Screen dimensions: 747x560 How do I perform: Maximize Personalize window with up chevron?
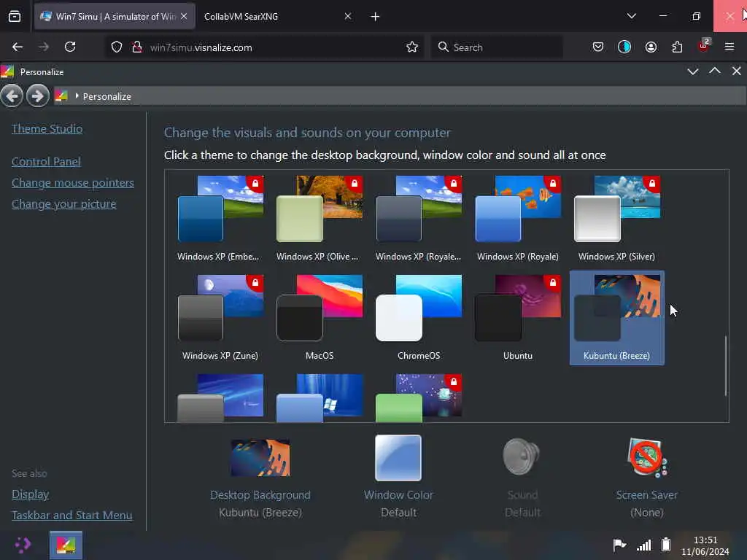pyautogui.click(x=715, y=71)
